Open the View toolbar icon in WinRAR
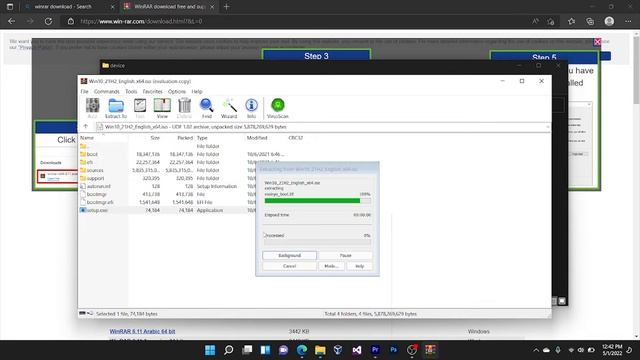 point(162,108)
